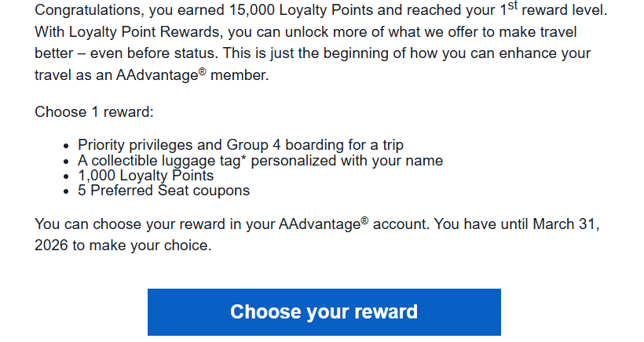Click the bullet before 1,000 Loyalty Points

[x=66, y=176]
